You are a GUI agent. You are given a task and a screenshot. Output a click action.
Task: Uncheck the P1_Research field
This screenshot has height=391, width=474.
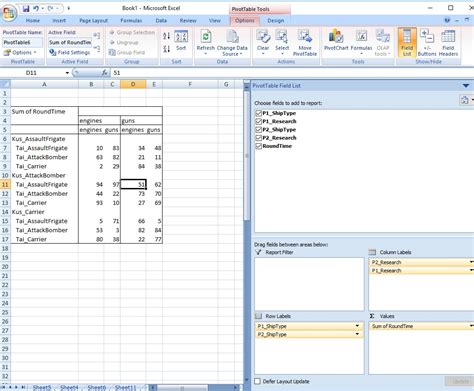(258, 121)
